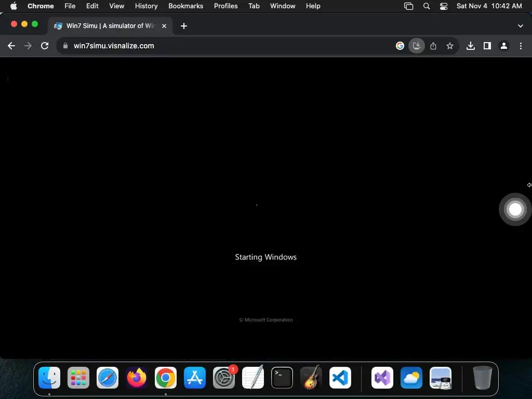The height and width of the screenshot is (399, 532).
Task: Open the Chrome application menu
Action: 41,6
